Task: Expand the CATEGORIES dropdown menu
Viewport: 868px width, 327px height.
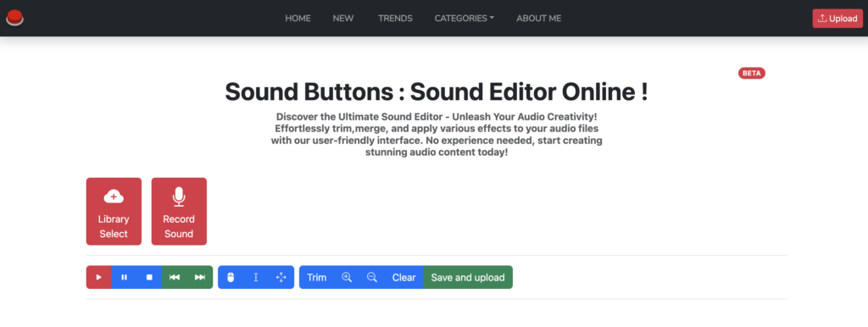Action: point(465,19)
